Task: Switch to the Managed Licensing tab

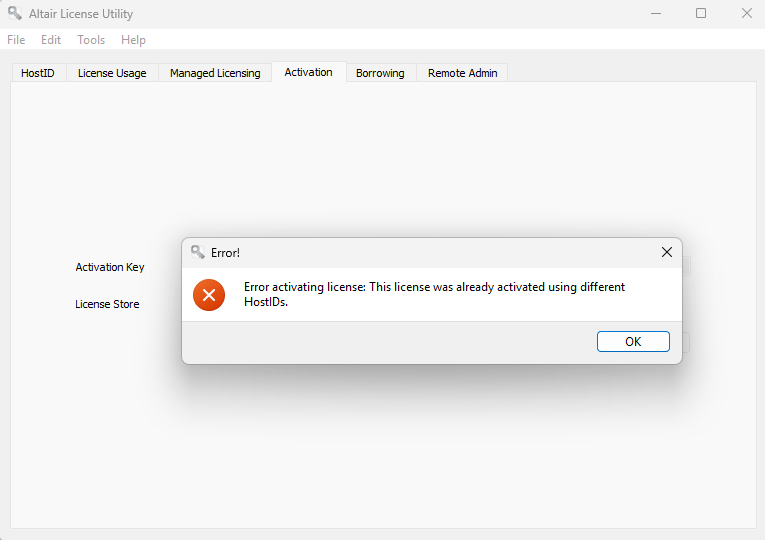Action: point(215,73)
